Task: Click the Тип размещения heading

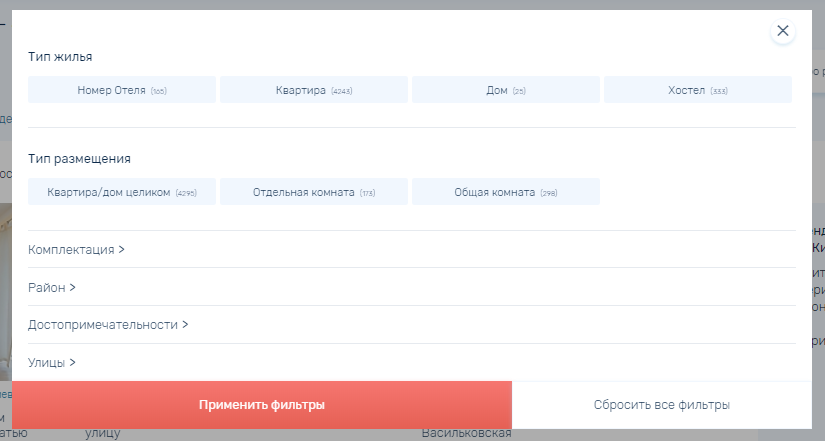Action: point(79,159)
